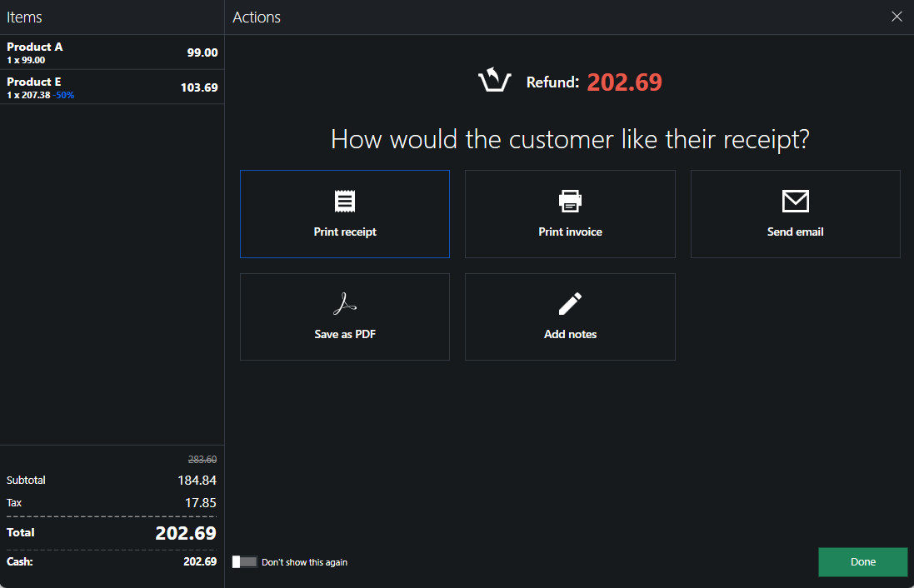Click the red refund amount 202.69

point(624,82)
